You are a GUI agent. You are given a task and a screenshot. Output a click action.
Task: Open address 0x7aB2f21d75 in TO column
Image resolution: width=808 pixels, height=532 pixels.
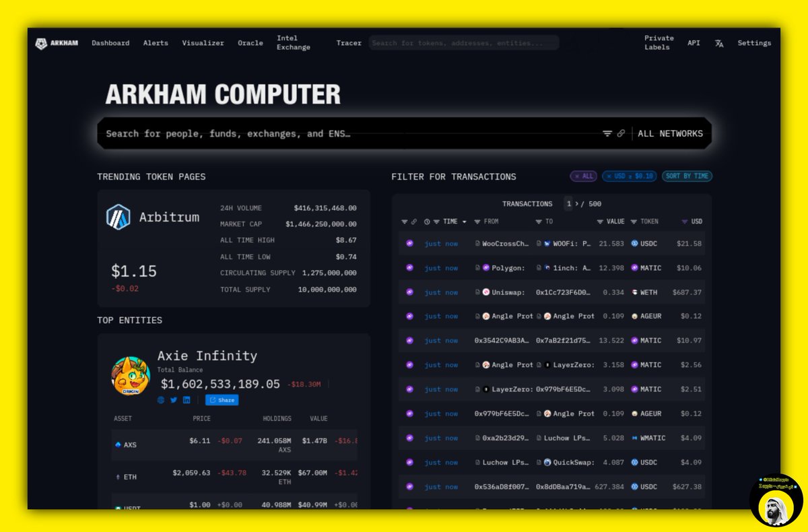563,341
